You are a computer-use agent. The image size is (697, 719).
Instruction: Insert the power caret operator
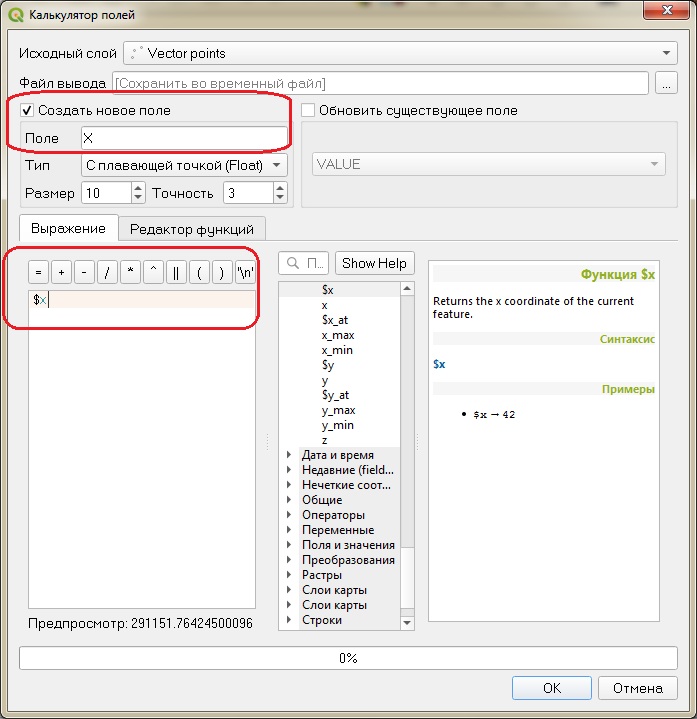tap(153, 272)
